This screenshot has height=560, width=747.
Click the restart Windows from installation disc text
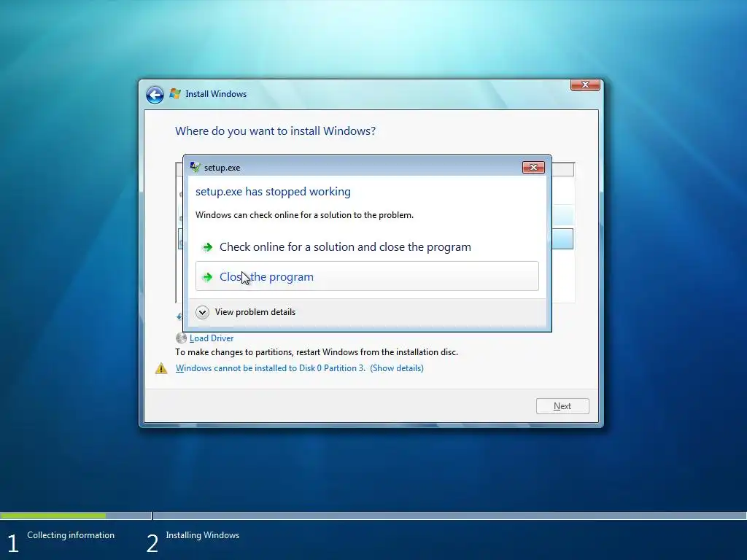tap(317, 352)
